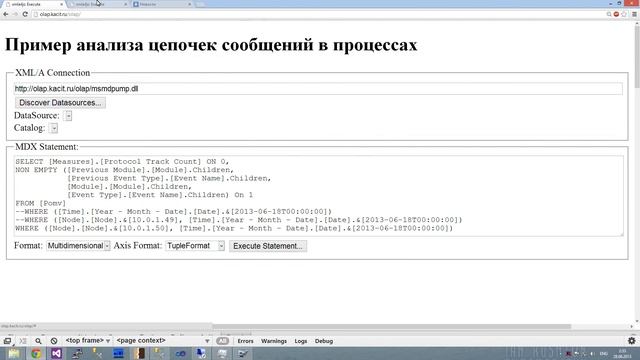
Task: Open the top frame selector dropdown
Action: pos(87,340)
